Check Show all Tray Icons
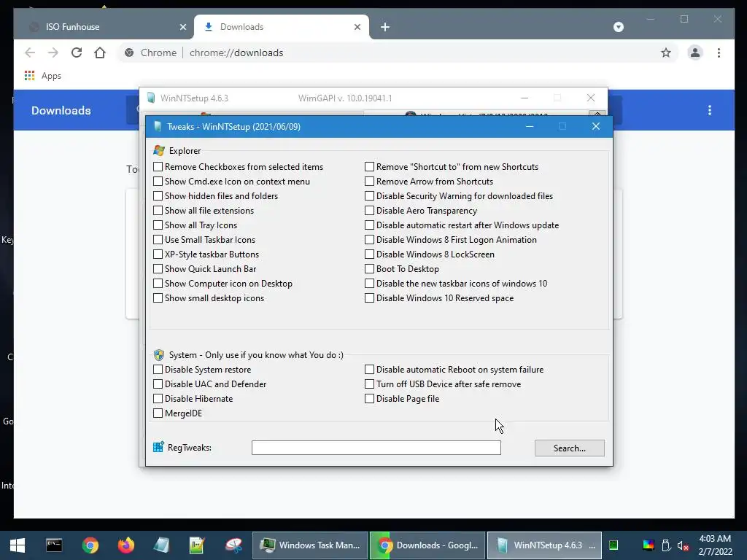The width and height of the screenshot is (747, 560). click(x=195, y=225)
